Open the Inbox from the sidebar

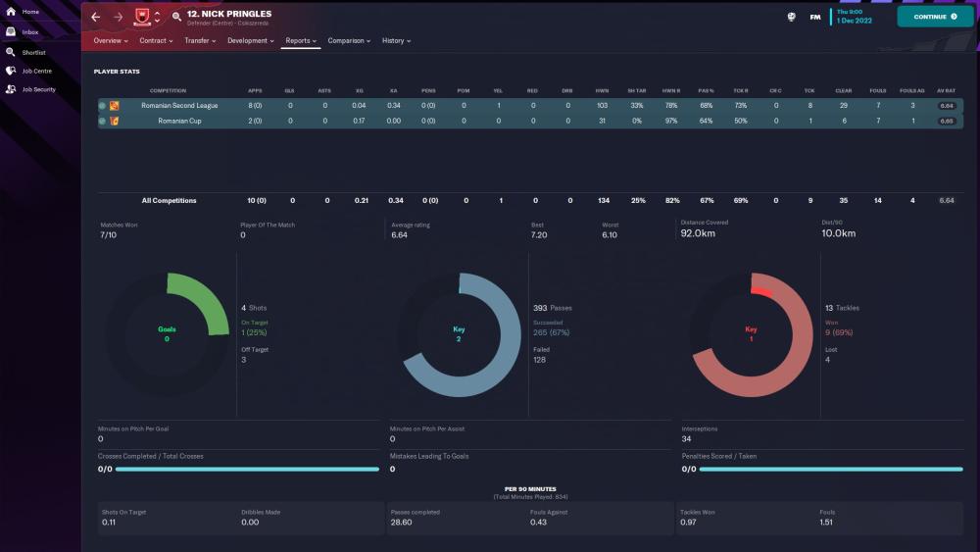click(11, 31)
